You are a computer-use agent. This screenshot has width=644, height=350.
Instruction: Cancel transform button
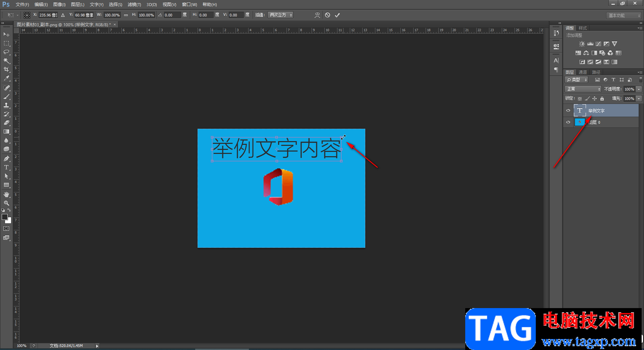(328, 15)
